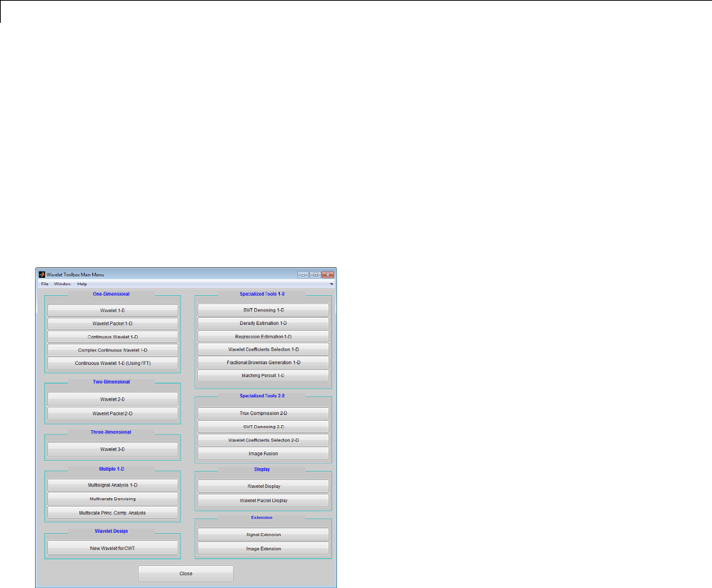Open the Help menu
Screen dimensions: 712x588
click(82, 284)
